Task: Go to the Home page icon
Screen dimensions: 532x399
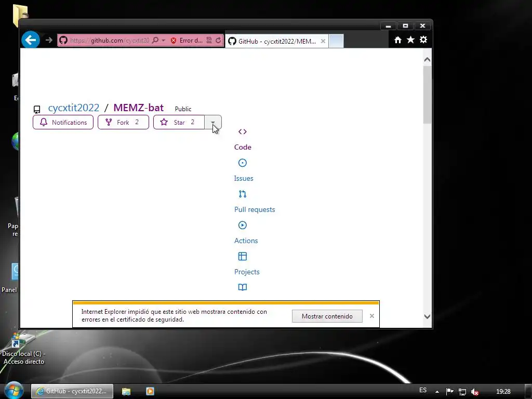Action: coord(397,40)
